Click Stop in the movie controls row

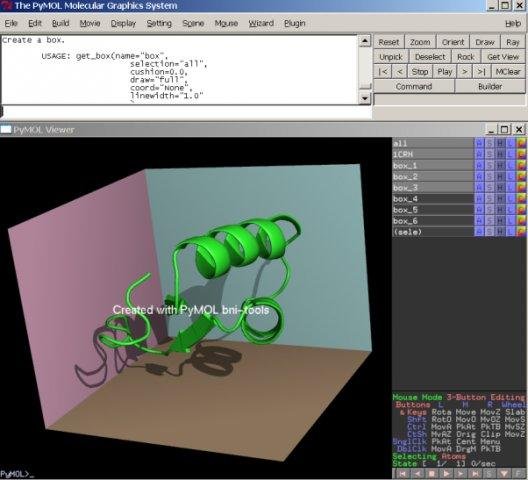tap(420, 71)
